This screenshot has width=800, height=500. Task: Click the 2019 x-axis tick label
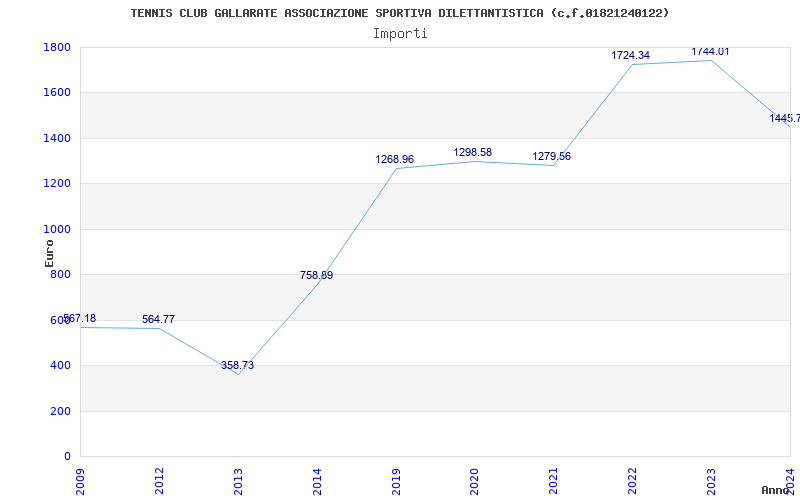click(x=395, y=481)
